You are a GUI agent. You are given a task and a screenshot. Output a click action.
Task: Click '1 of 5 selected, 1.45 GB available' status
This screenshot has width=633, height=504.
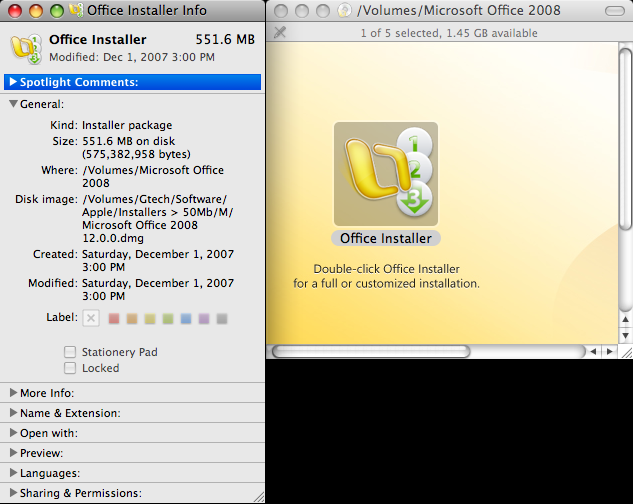tap(449, 33)
